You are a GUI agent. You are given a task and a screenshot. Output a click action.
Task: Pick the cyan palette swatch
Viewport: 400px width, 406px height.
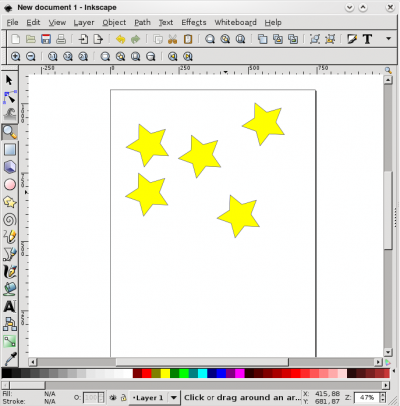pyautogui.click(x=203, y=373)
